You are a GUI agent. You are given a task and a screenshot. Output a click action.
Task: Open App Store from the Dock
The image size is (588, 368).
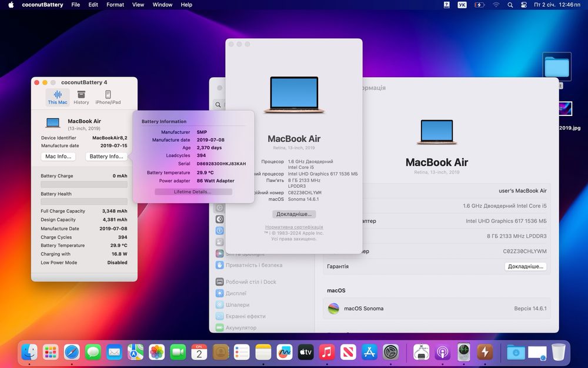(x=369, y=352)
